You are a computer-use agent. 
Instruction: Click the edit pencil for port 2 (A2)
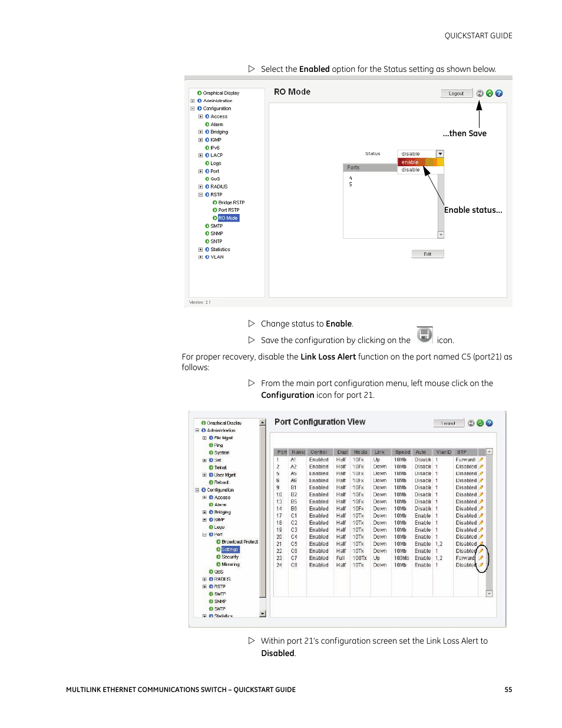(x=481, y=467)
